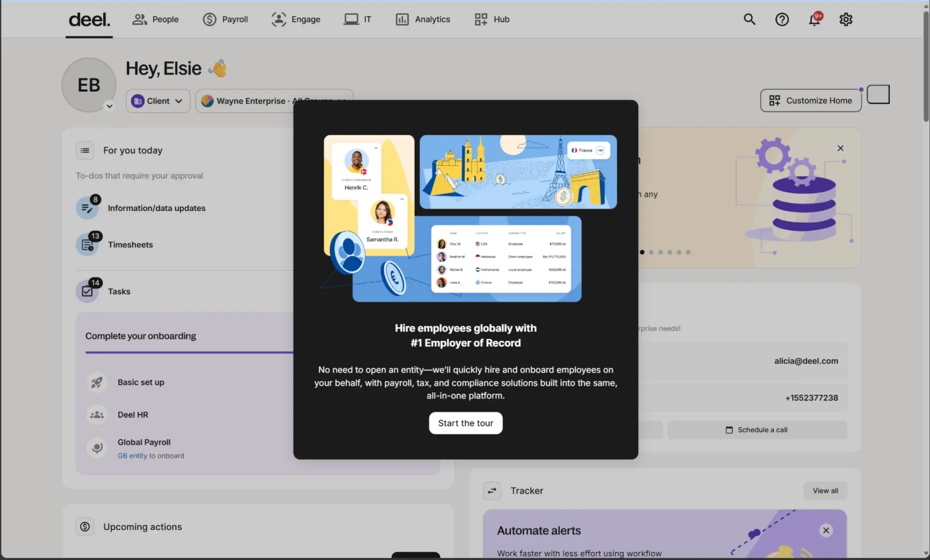Close the promotional carousel card
The height and width of the screenshot is (560, 930).
point(840,148)
